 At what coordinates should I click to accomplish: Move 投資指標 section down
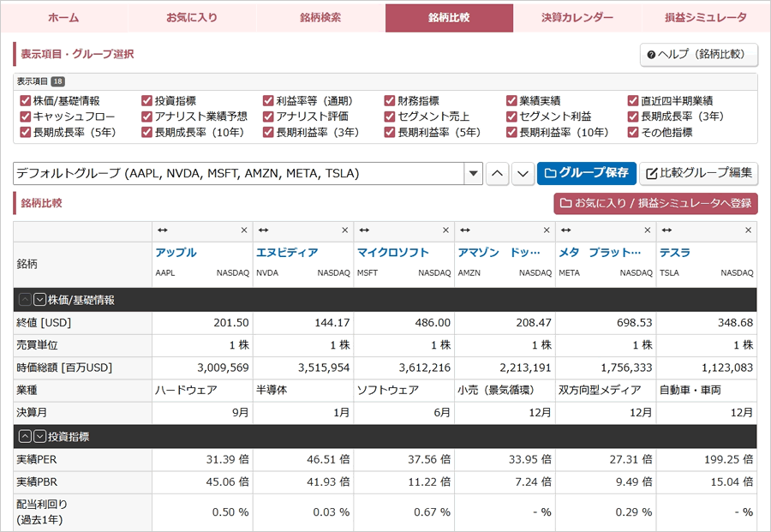point(39,436)
